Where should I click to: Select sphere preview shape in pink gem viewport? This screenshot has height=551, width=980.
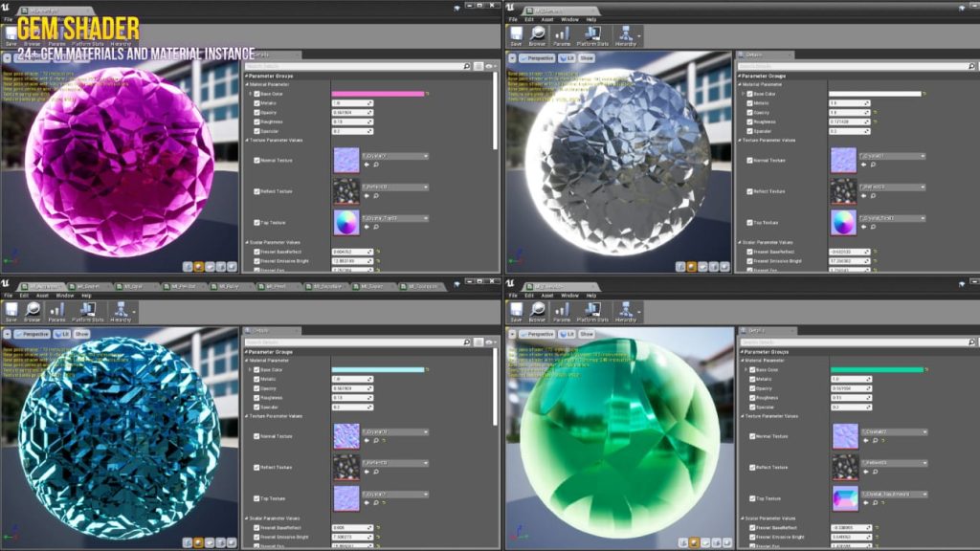tap(199, 267)
